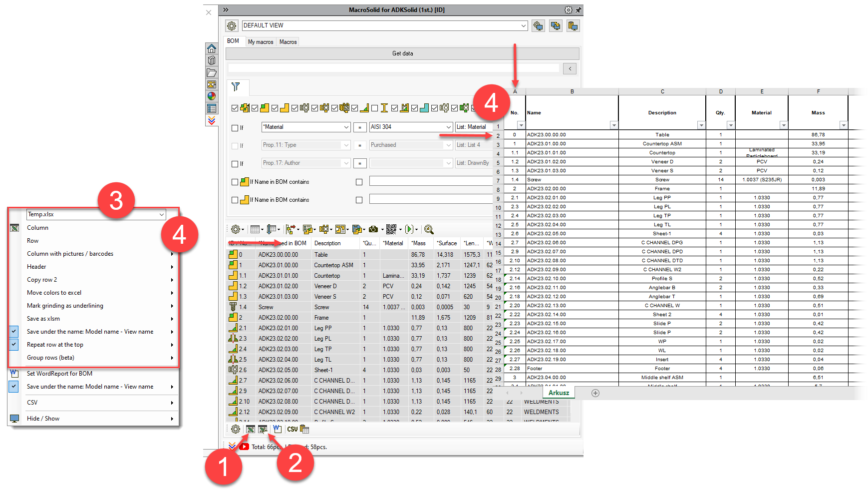Open Excel export options icon with hand cursor
The width and height of the screenshot is (868, 493).
(263, 429)
